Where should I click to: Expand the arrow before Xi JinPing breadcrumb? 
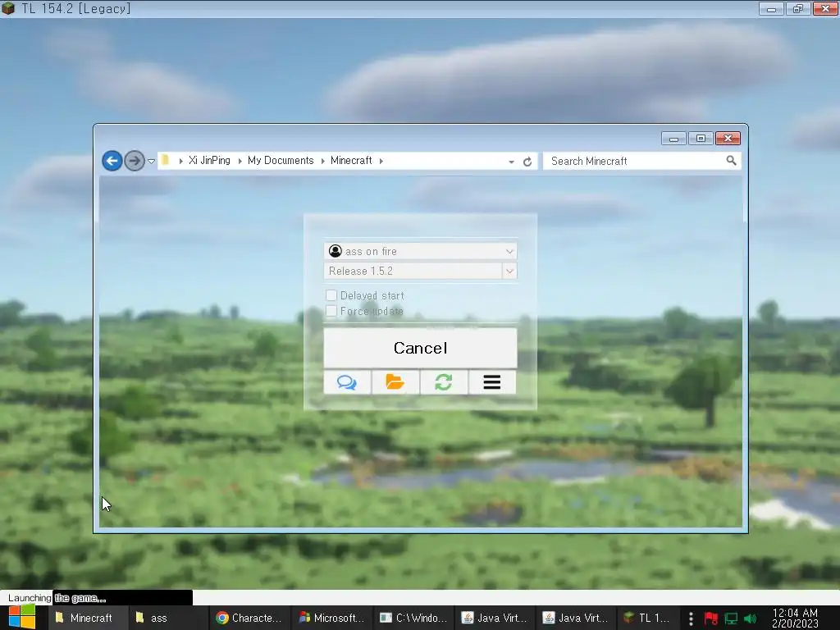click(x=181, y=161)
